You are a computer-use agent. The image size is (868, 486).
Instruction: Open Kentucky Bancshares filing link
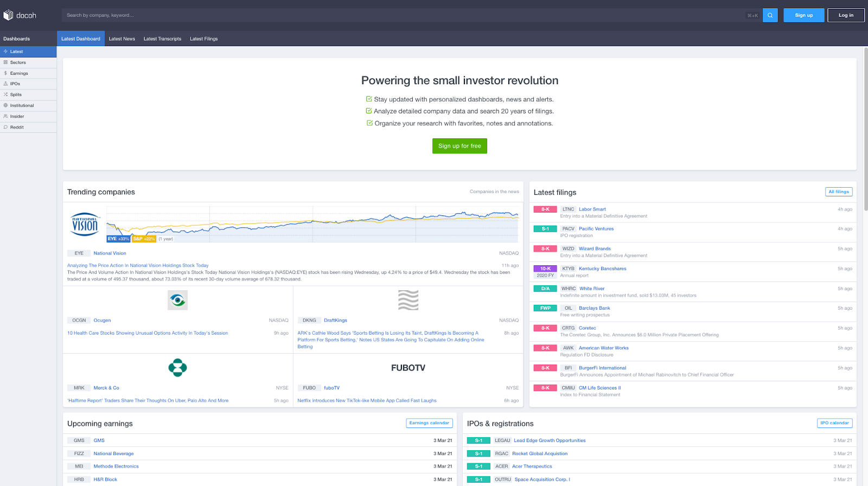(x=602, y=269)
